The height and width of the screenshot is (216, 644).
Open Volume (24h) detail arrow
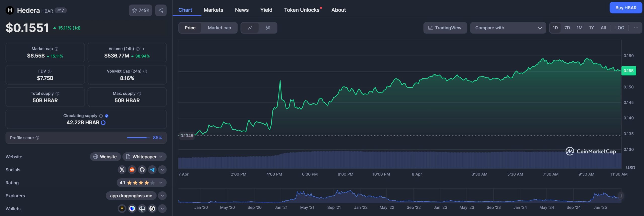click(x=143, y=49)
